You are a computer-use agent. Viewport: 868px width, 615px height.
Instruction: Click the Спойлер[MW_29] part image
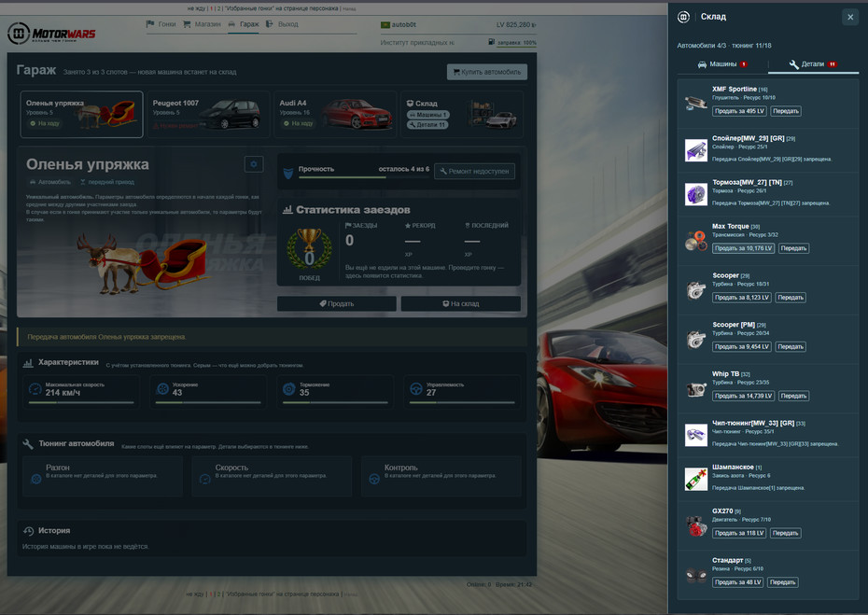click(x=696, y=150)
